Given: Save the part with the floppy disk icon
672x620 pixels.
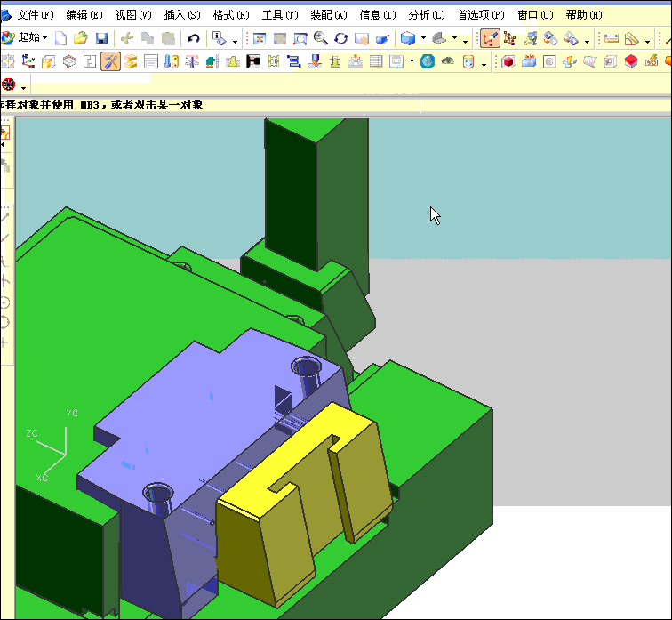Looking at the screenshot, I should (x=101, y=38).
